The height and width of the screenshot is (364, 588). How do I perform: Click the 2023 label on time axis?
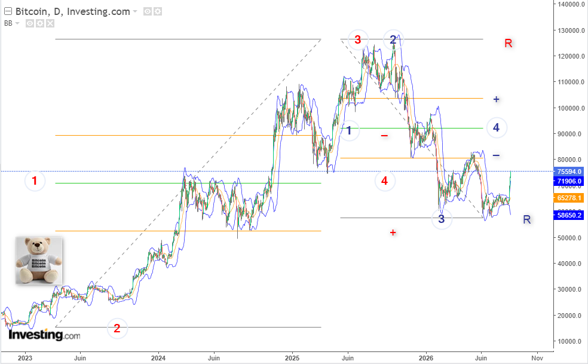25,358
